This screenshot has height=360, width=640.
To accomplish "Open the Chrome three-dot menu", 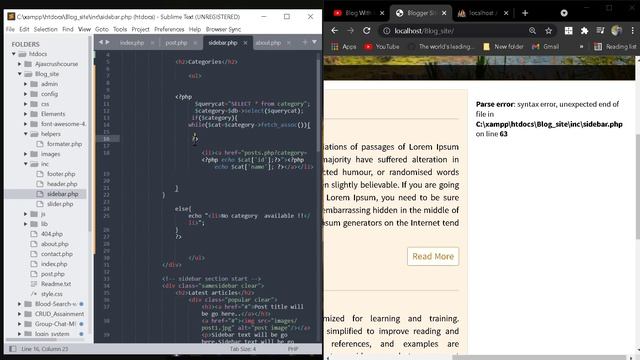I will point(633,31).
